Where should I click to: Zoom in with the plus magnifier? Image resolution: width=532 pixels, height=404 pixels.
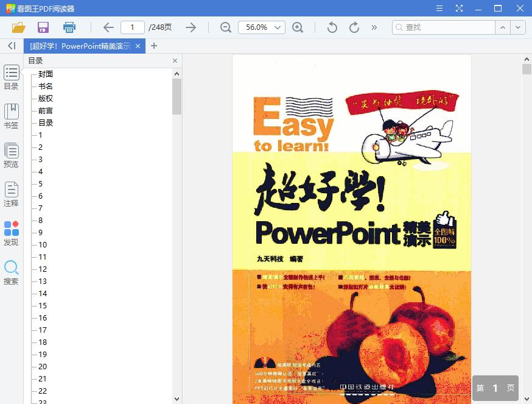coord(298,27)
